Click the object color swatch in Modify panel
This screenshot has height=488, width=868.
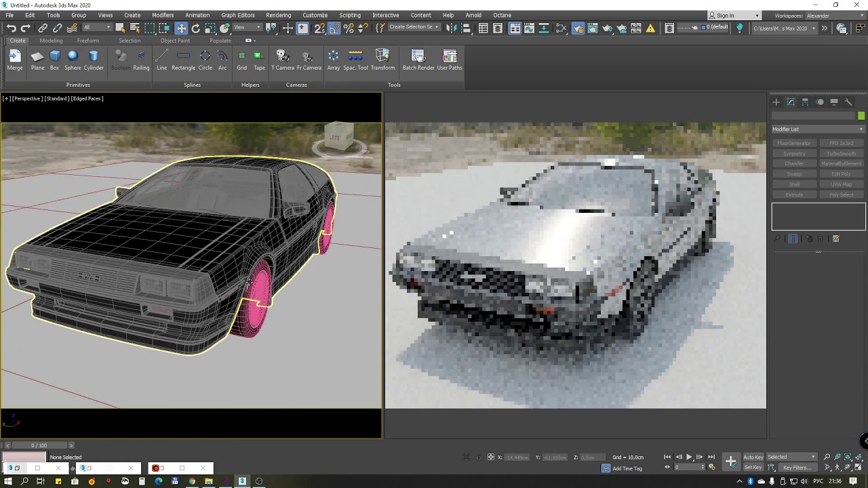point(861,116)
